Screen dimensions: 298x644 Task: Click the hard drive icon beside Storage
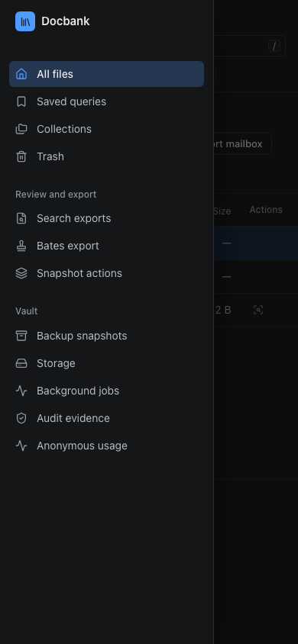coord(21,363)
